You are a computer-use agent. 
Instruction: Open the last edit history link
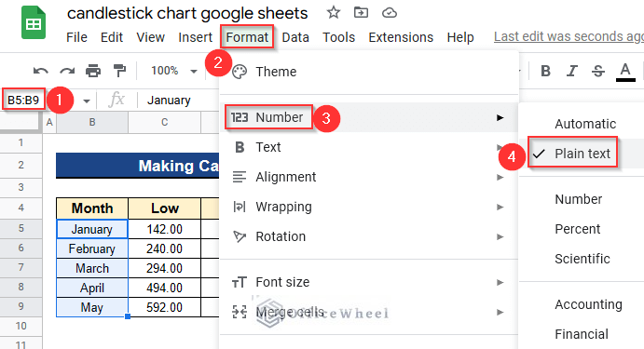click(x=569, y=36)
